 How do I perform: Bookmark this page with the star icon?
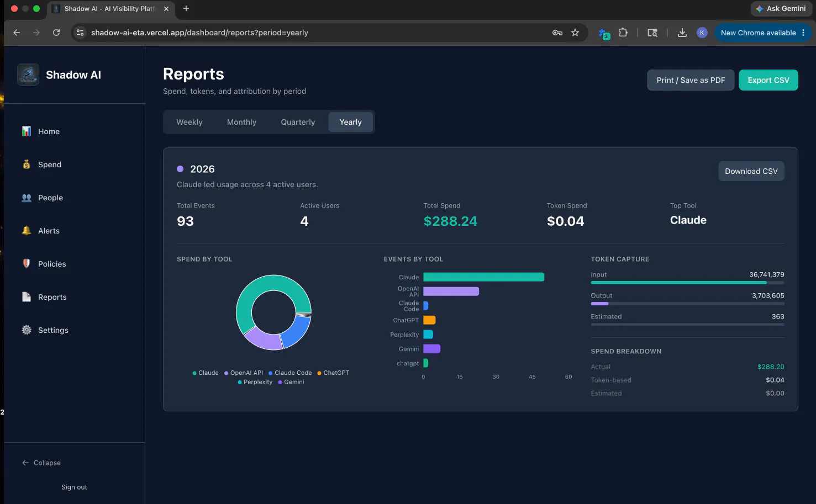[575, 33]
